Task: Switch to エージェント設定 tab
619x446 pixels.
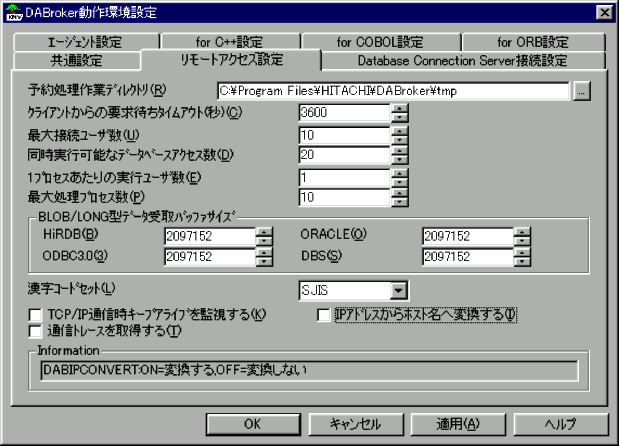Action: point(85,42)
